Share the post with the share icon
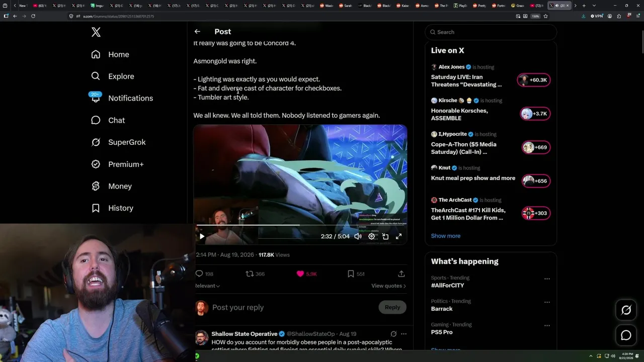This screenshot has height=362, width=644. coord(401,274)
